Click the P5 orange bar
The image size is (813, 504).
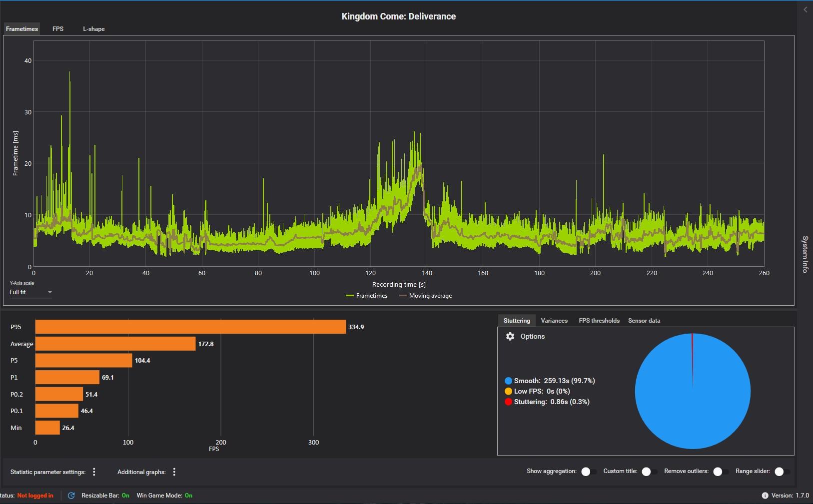tap(83, 361)
